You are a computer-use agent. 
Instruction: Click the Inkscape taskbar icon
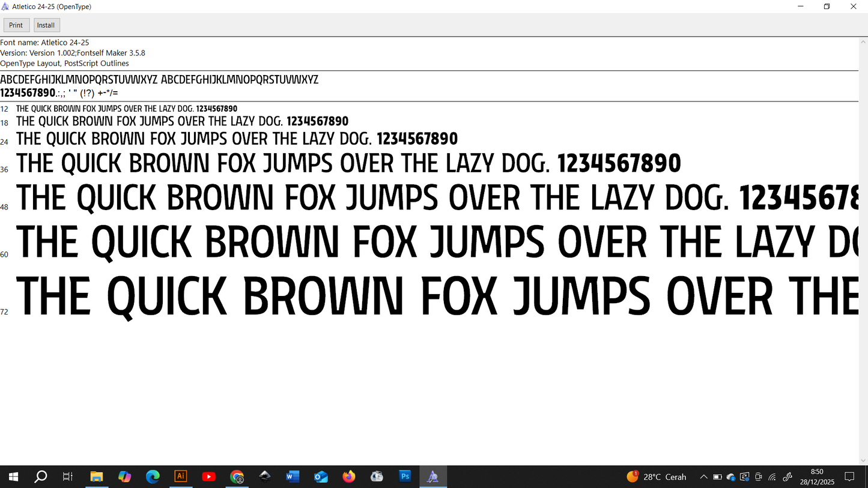click(x=265, y=477)
